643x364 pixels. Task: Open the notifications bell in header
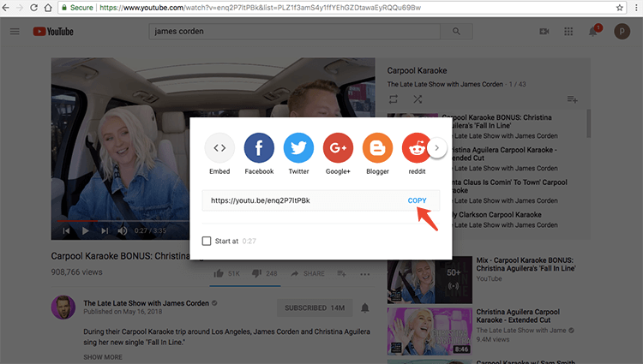593,32
